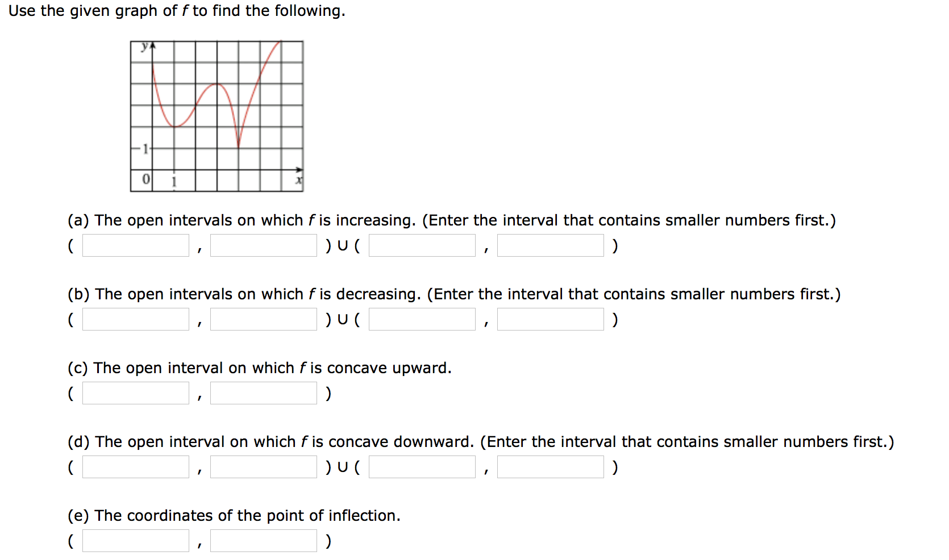Viewport: 949px width, 560px height.
Task: Click the origin label on the graph
Action: (x=147, y=179)
